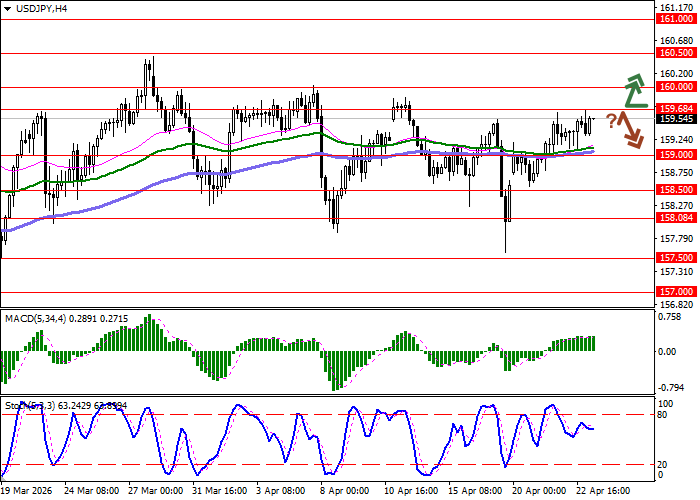This screenshot has height=500, width=700.
Task: Click the 3 Apr 08:00 time label
Action: [281, 491]
